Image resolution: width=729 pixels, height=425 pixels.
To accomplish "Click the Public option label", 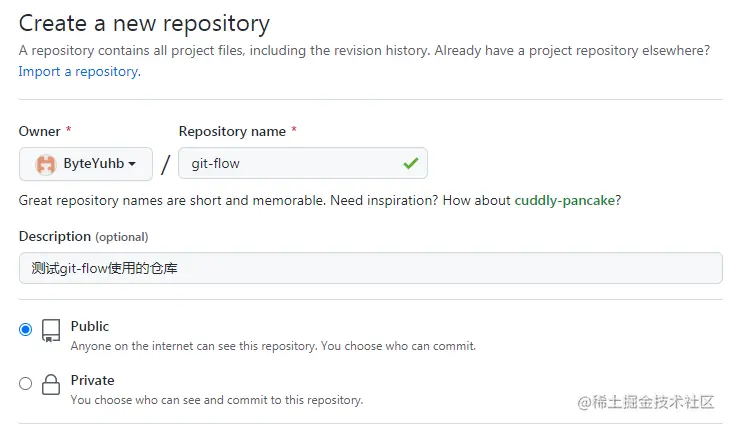I will tap(90, 326).
